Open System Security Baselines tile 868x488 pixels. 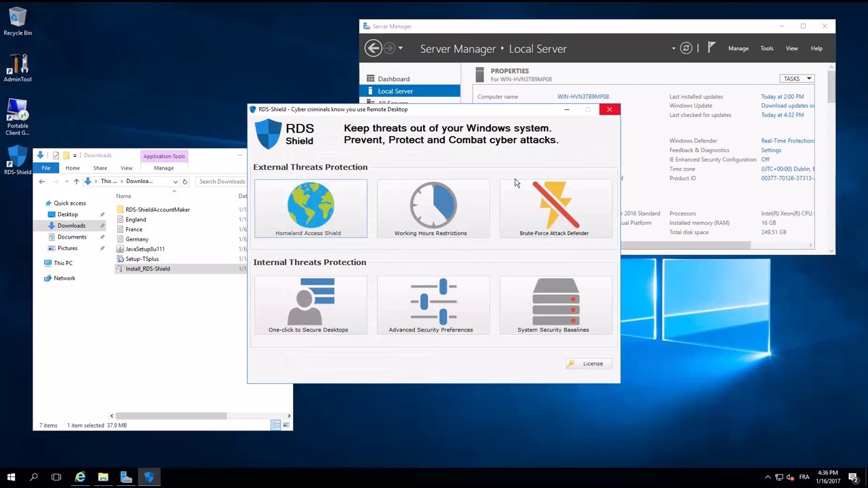[x=555, y=305]
